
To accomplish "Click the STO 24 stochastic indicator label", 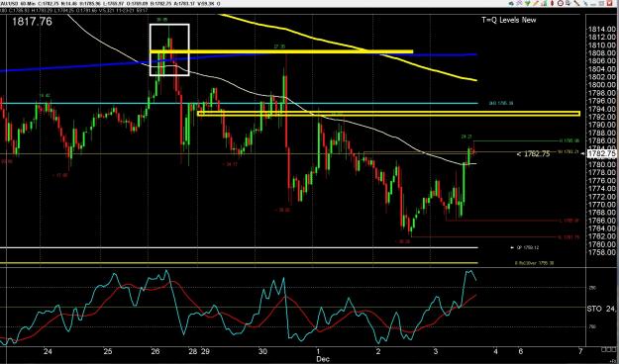I will tap(601, 309).
